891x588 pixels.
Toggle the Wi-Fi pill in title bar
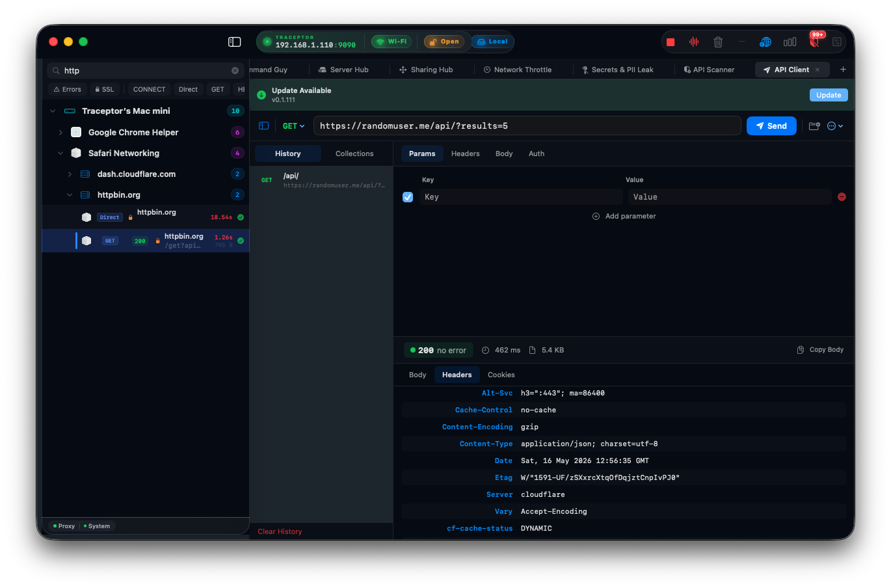click(x=392, y=42)
